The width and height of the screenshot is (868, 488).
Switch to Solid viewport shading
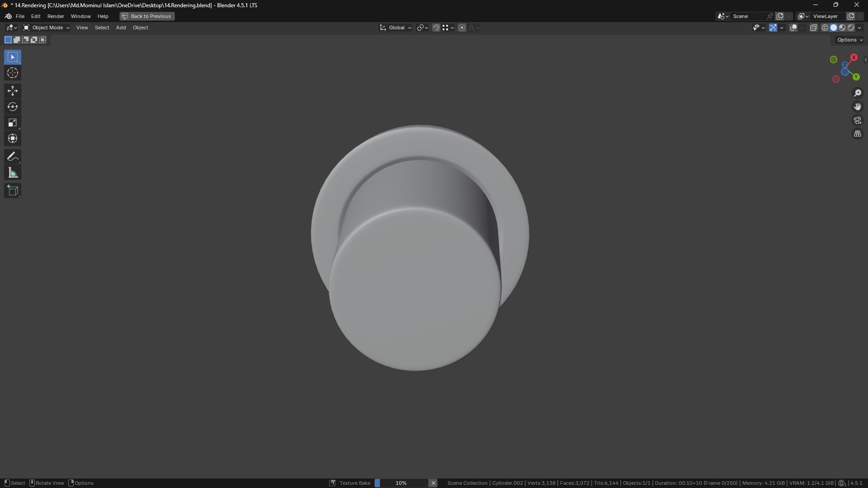[x=834, y=28]
